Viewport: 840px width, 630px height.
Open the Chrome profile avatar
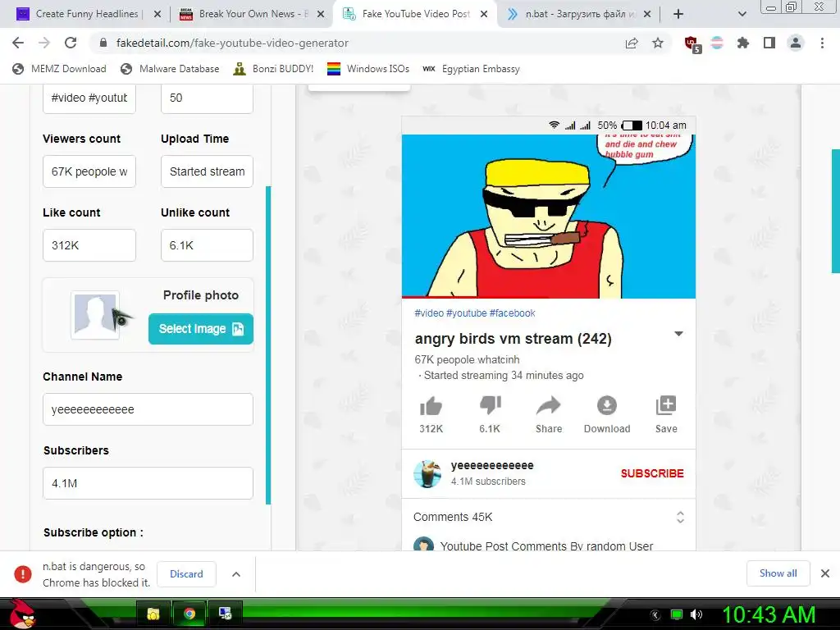796,43
